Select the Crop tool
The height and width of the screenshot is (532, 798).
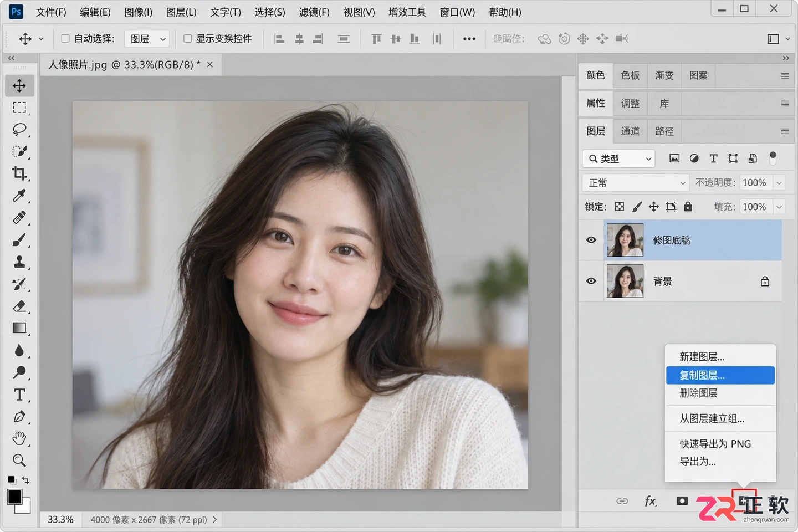19,173
